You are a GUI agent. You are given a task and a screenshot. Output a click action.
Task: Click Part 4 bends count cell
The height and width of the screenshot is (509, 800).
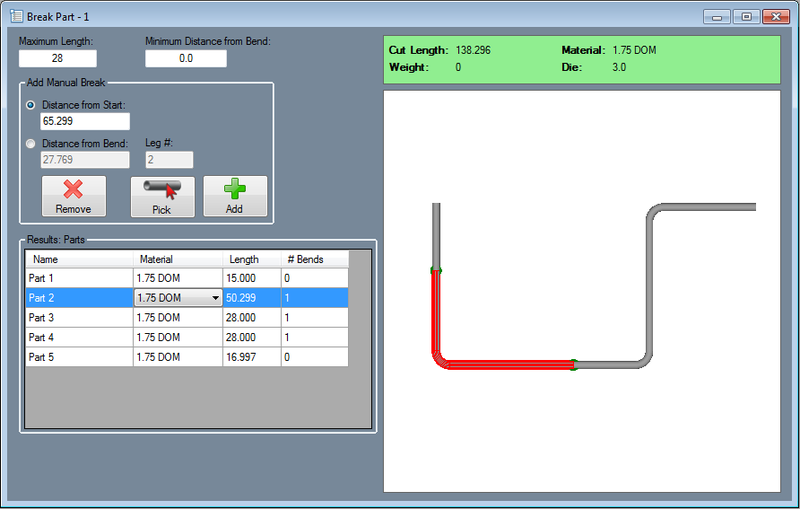click(315, 338)
